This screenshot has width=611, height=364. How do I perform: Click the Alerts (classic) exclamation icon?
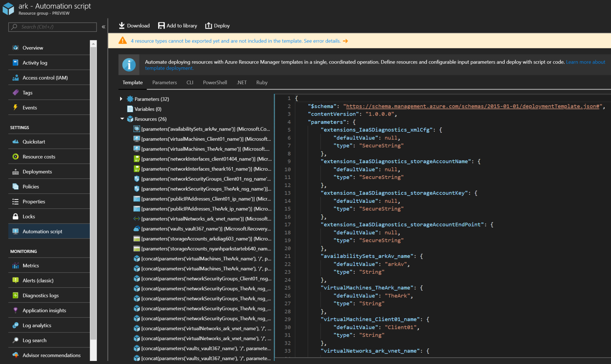15,280
